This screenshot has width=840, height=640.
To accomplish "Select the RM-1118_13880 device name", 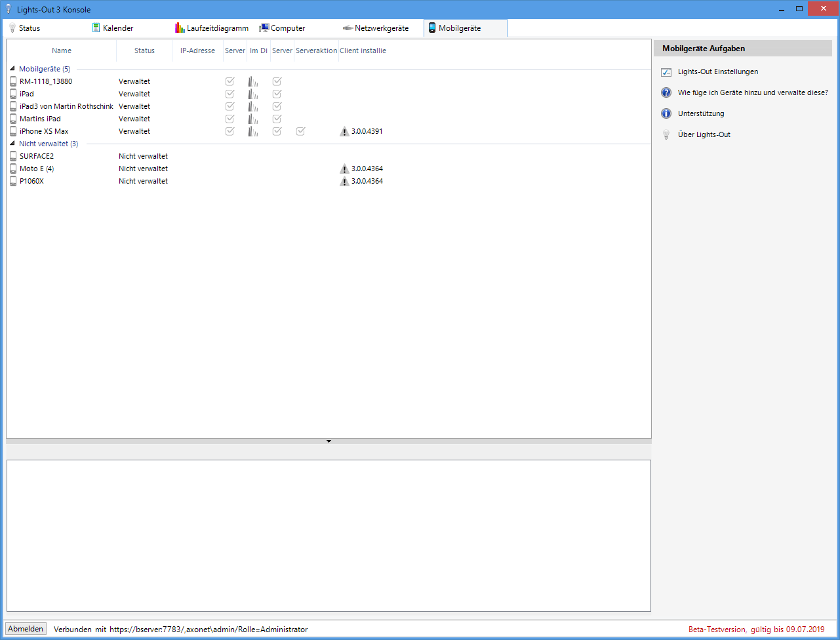I will coord(46,81).
